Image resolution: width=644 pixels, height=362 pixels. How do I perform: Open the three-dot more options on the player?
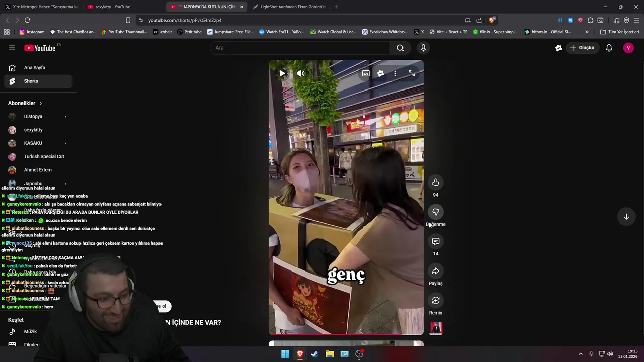(x=395, y=73)
